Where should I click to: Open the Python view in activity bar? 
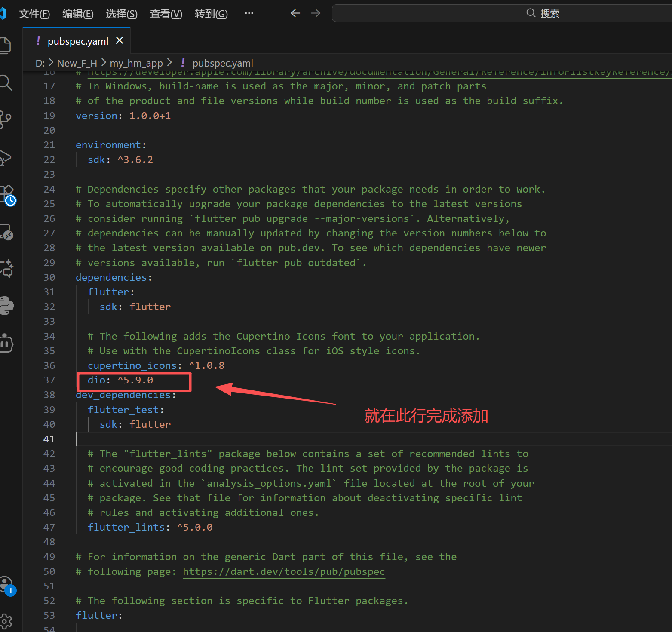[6, 306]
